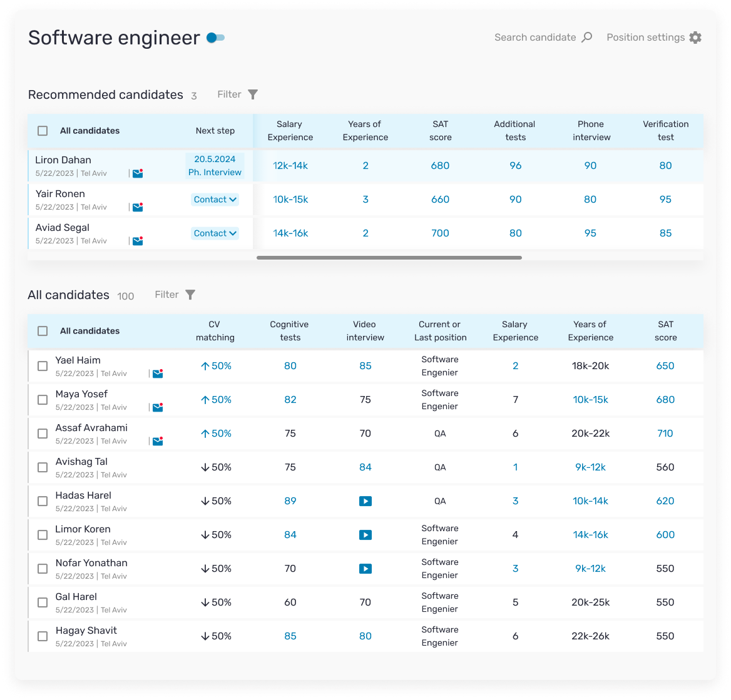Open mail icon for Assaf Avrahami

[157, 440]
